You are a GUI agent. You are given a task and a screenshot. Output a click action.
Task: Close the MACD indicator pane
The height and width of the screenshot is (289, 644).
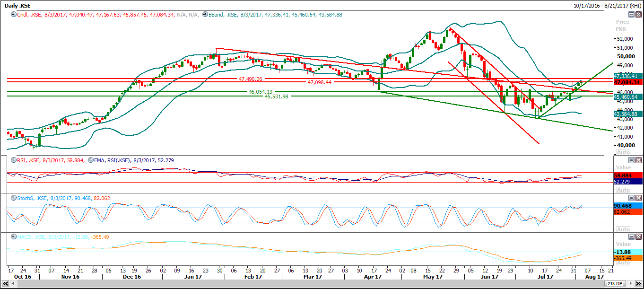tap(638, 236)
